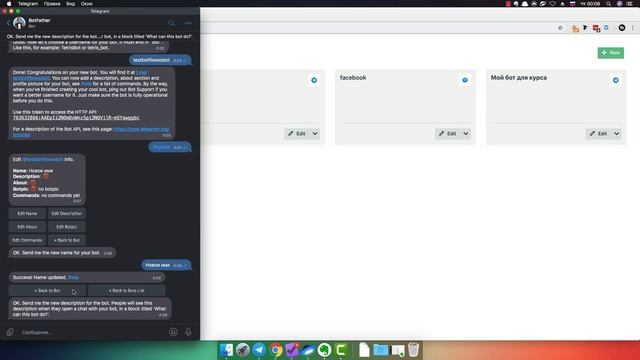The image size is (640, 360).
Task: Open Spotlight search in menu bar
Action: (x=609, y=3)
